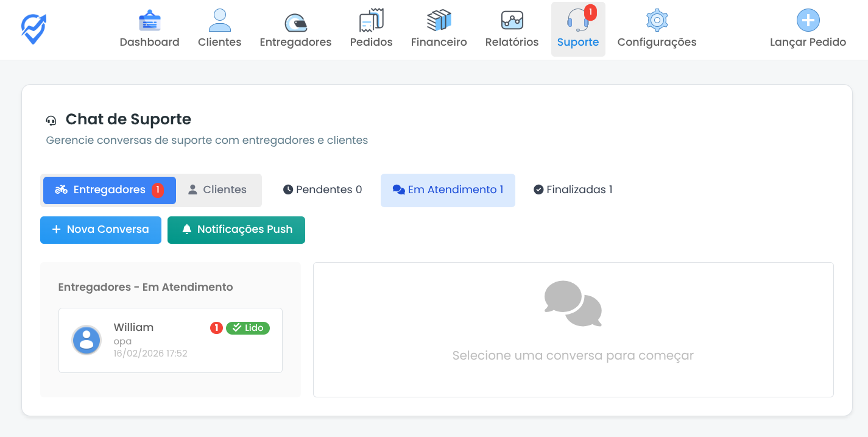Screen dimensions: 868x437
Task: Open Entregadores helmet icon in navbar
Action: [295, 22]
